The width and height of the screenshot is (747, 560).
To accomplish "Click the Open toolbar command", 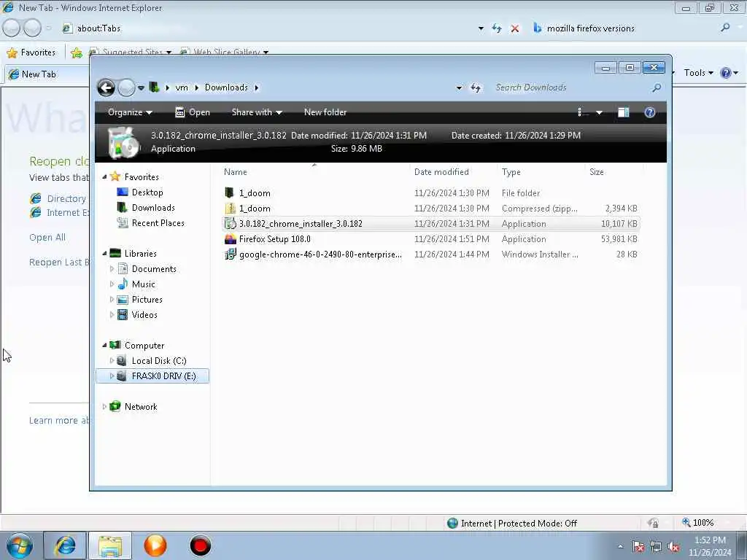I will click(x=193, y=112).
